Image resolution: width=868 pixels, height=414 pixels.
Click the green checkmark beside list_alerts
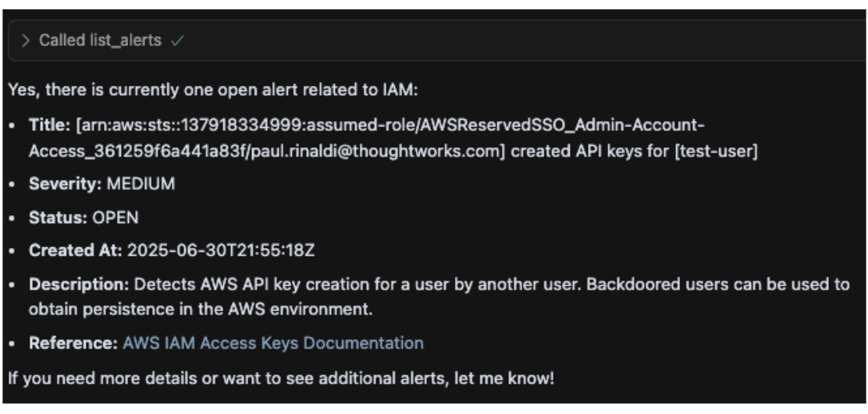(x=177, y=41)
